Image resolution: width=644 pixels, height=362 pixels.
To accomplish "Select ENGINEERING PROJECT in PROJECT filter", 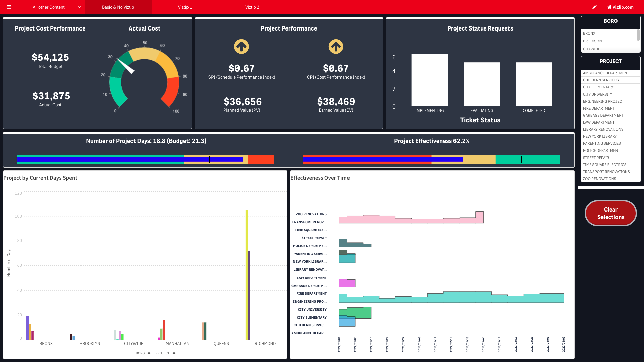I will (610, 101).
